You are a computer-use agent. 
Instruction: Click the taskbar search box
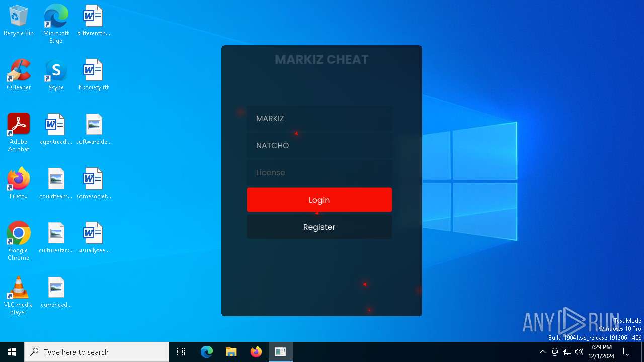[97, 352]
